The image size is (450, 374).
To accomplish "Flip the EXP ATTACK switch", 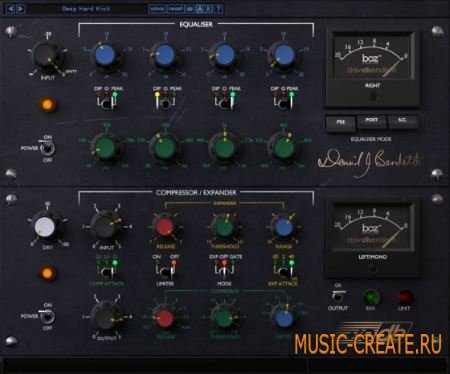I will tap(284, 271).
